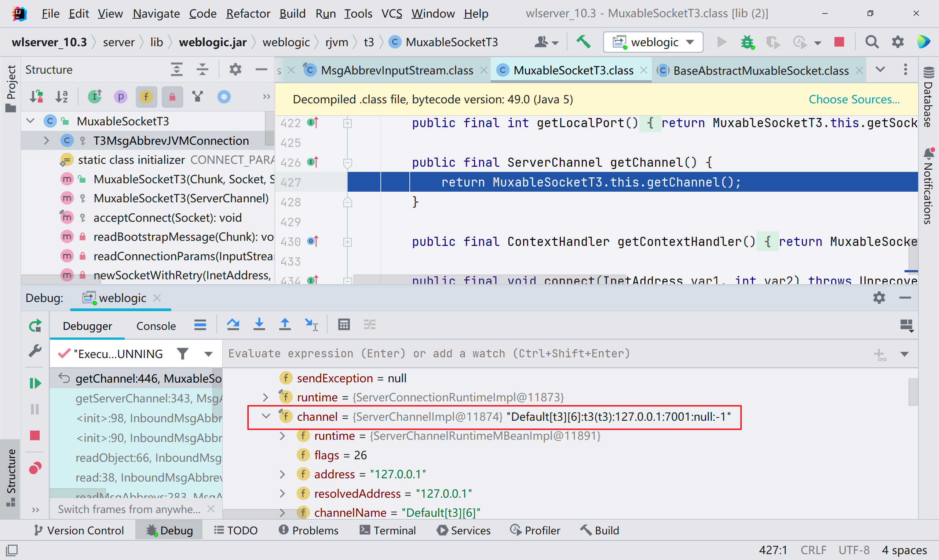Open the Refactor menu

pos(248,13)
